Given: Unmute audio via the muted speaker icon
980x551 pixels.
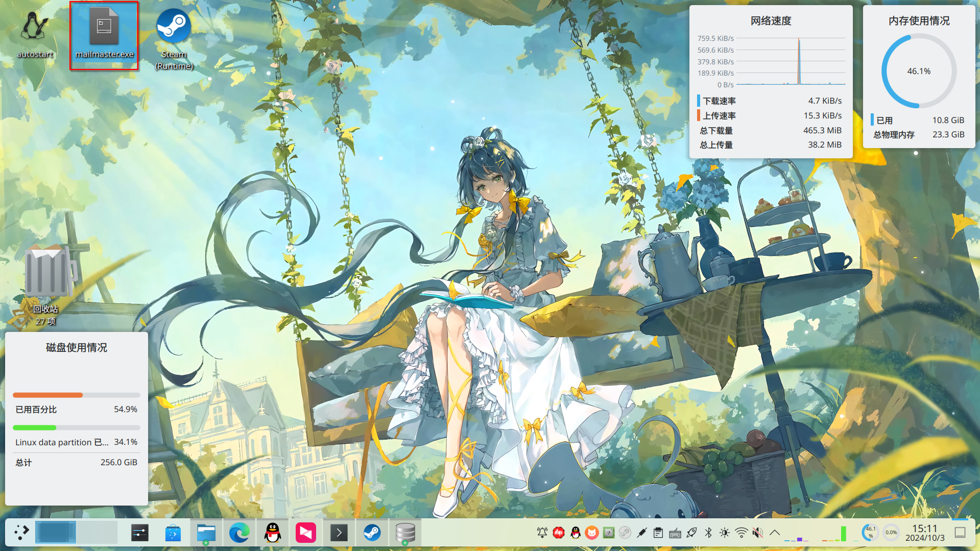Looking at the screenshot, I should pos(758,533).
